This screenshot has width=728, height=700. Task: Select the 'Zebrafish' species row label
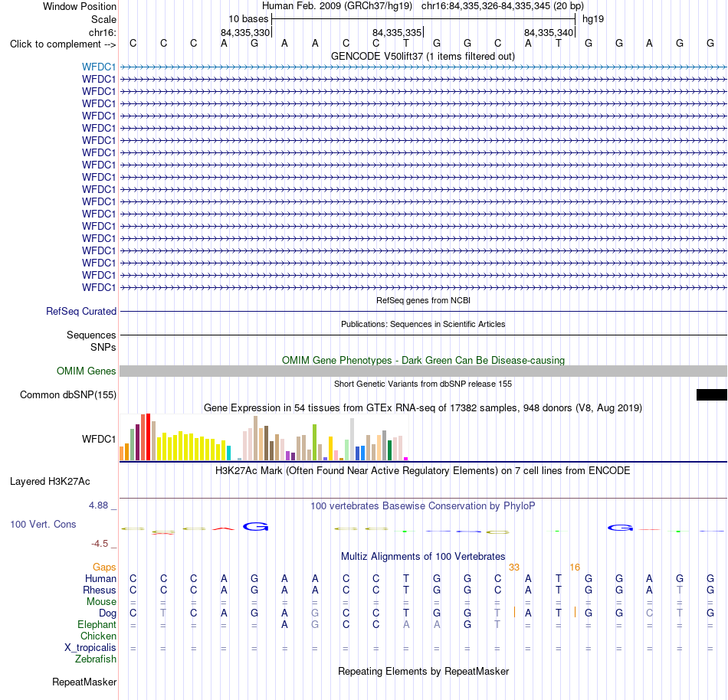96,659
